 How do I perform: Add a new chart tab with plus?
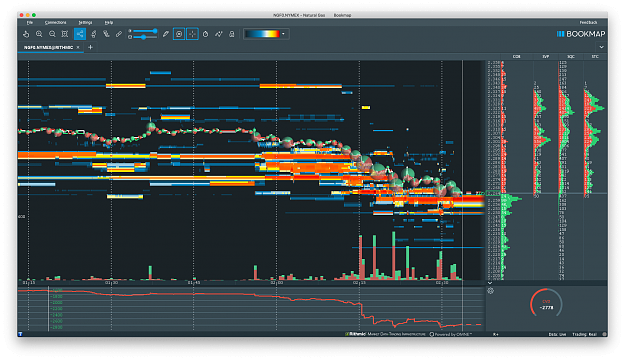point(90,47)
